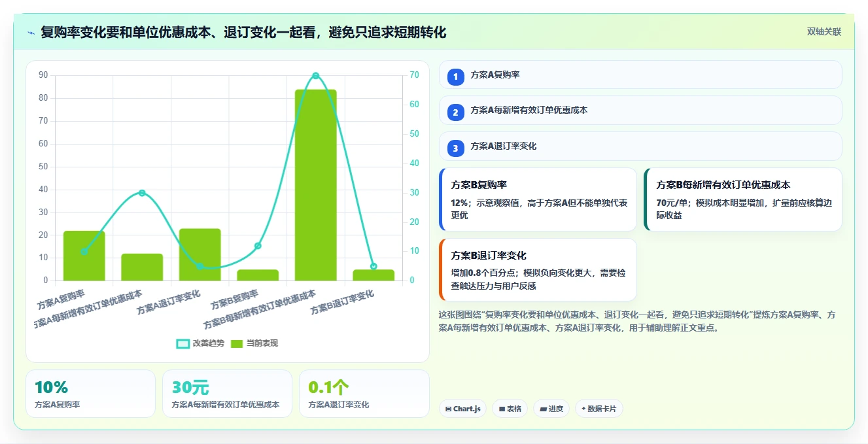
Task: Click the 方案B退订率变化 bar in chart
Action: (x=373, y=275)
